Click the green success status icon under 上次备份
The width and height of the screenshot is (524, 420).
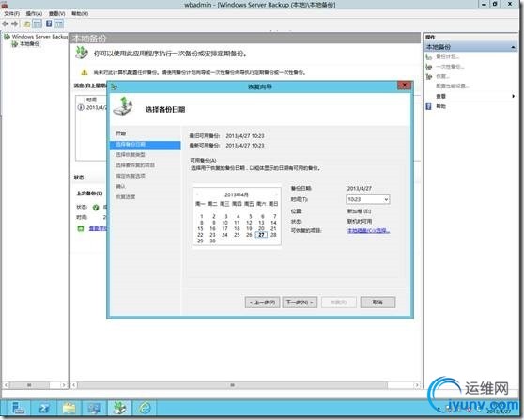pyautogui.click(x=96, y=208)
